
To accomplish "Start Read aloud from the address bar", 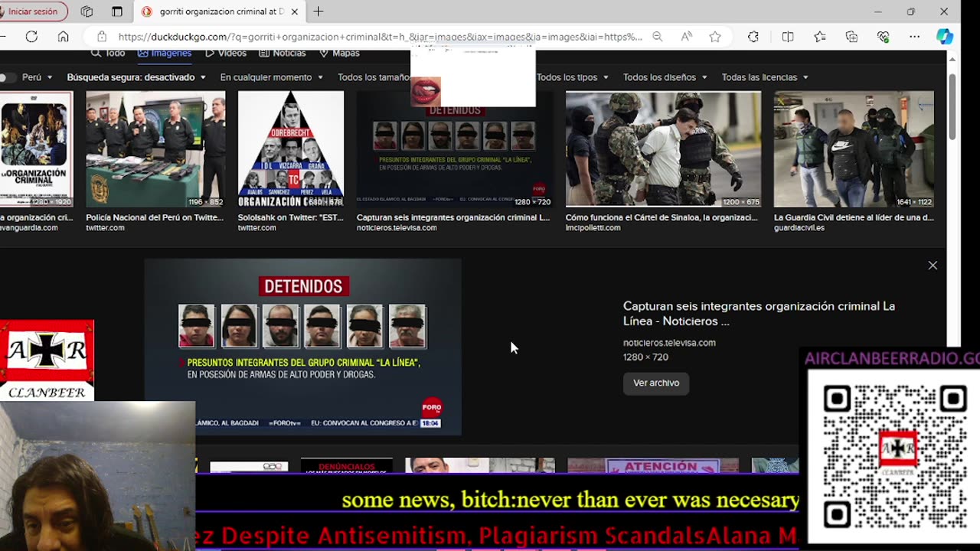I will [x=687, y=37].
